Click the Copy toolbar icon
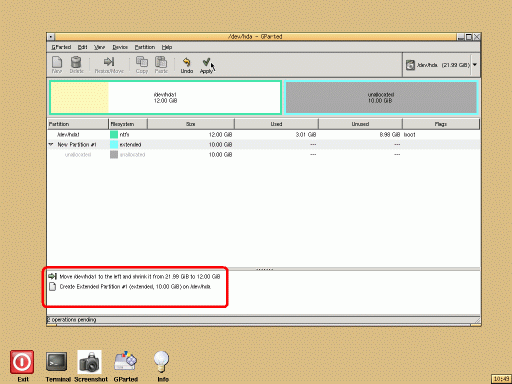512x384 pixels. tap(142, 65)
